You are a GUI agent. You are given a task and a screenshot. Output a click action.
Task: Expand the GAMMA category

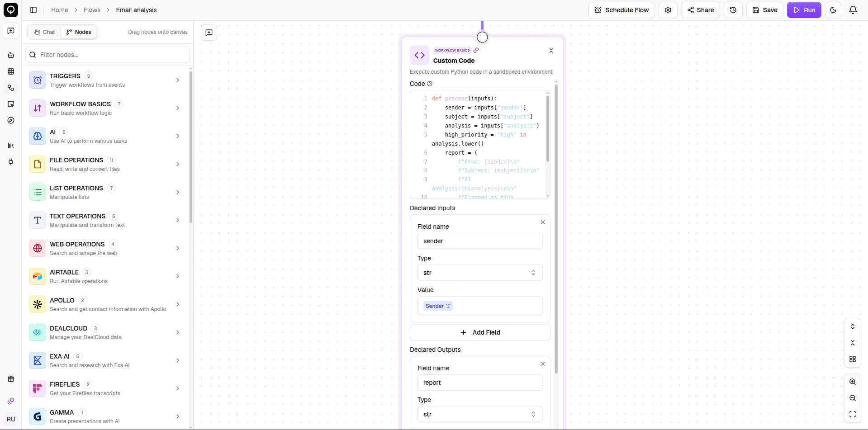pos(105,416)
